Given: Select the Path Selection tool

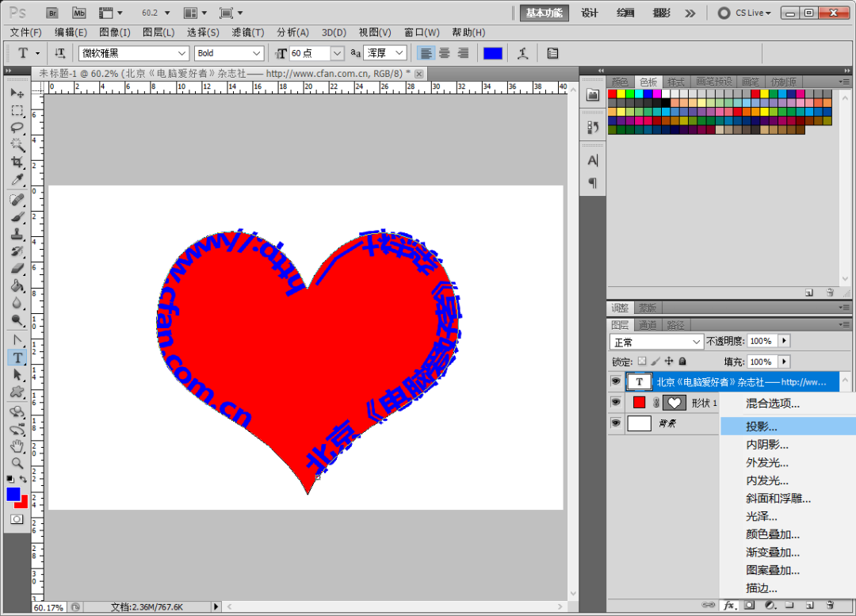Looking at the screenshot, I should click(x=17, y=375).
